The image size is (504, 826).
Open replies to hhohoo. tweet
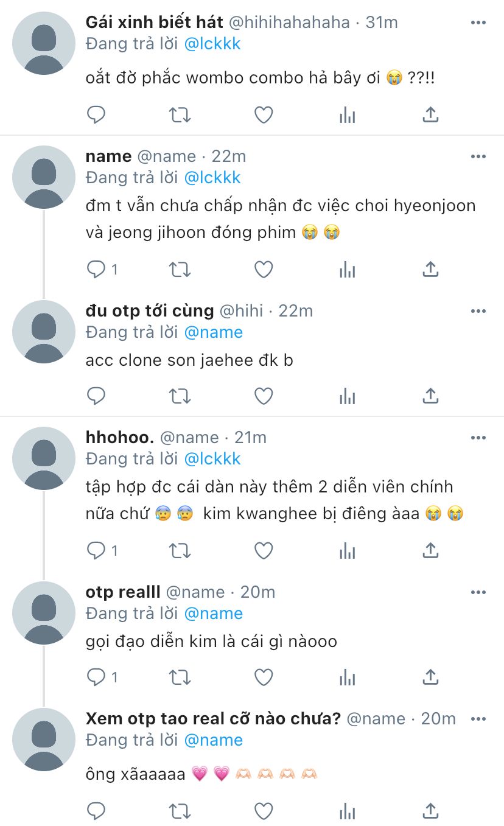coord(102,550)
